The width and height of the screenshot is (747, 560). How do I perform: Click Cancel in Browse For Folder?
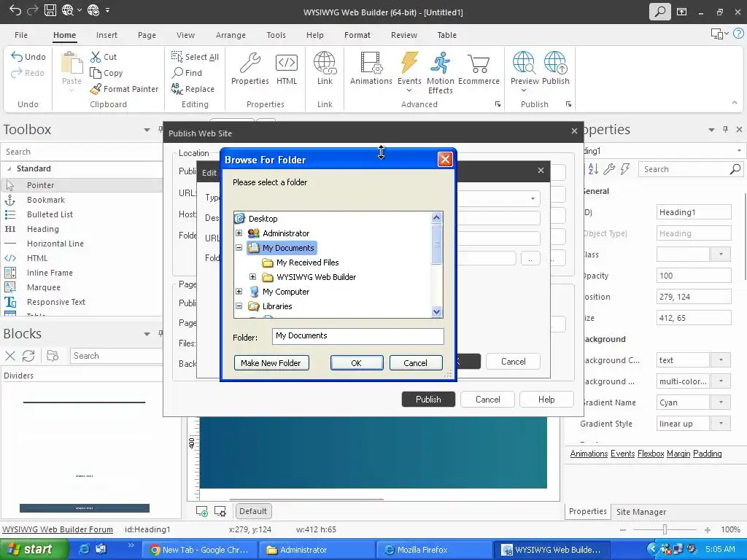coord(415,363)
